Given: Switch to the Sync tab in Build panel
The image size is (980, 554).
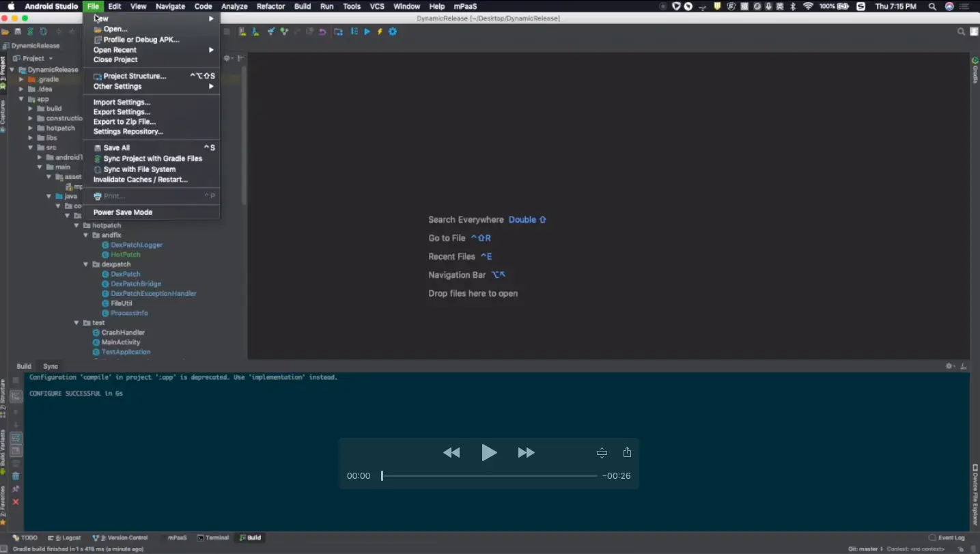Looking at the screenshot, I should (50, 365).
